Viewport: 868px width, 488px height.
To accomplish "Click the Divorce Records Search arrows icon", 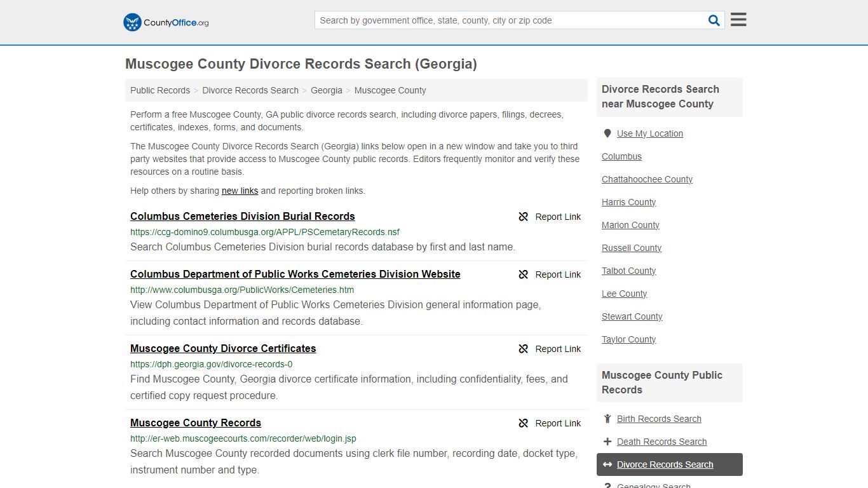I will [607, 464].
